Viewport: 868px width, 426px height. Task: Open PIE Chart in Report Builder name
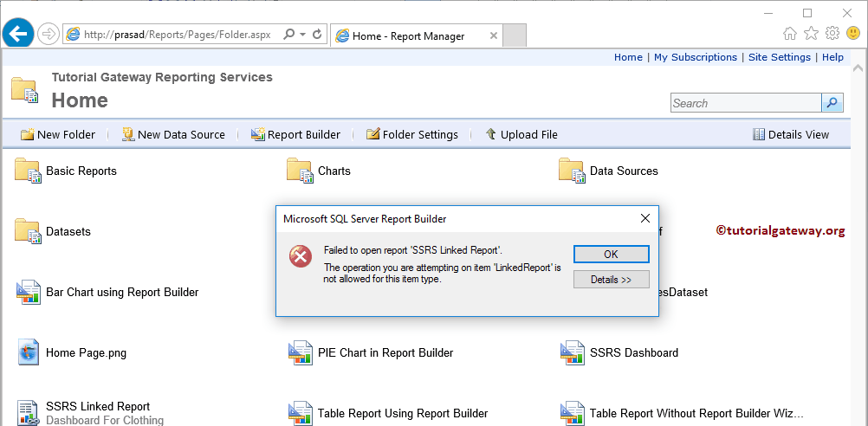pyautogui.click(x=385, y=353)
